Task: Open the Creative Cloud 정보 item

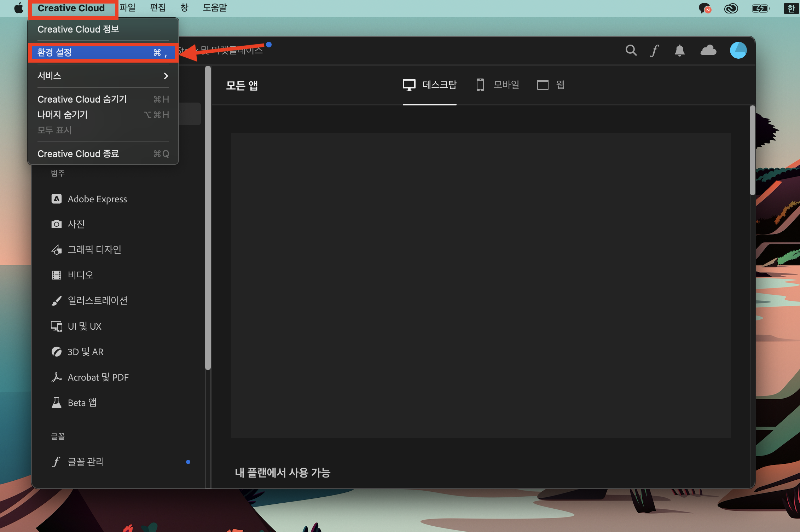Action: 78,29
